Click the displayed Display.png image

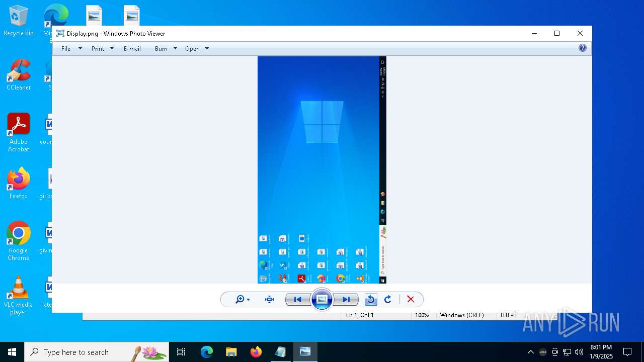pyautogui.click(x=322, y=170)
